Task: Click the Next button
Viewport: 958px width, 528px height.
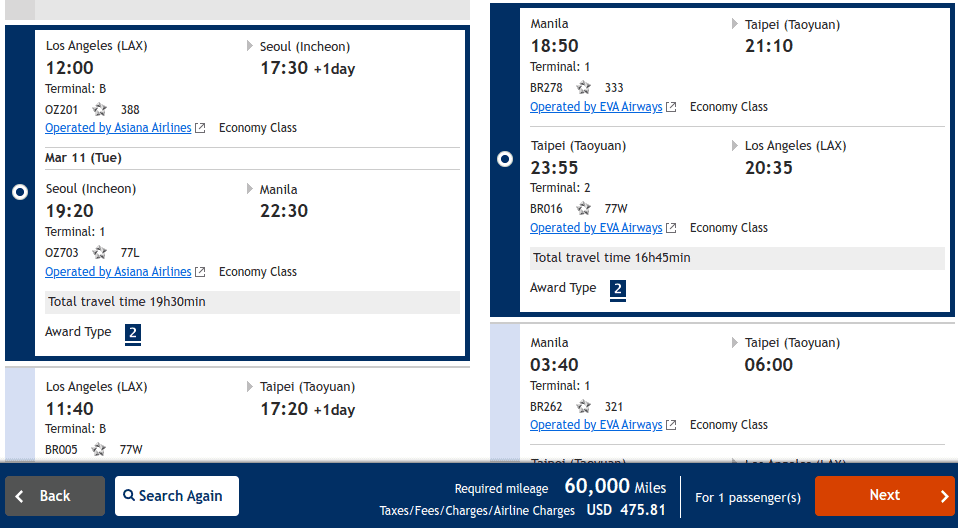Action: tap(884, 496)
